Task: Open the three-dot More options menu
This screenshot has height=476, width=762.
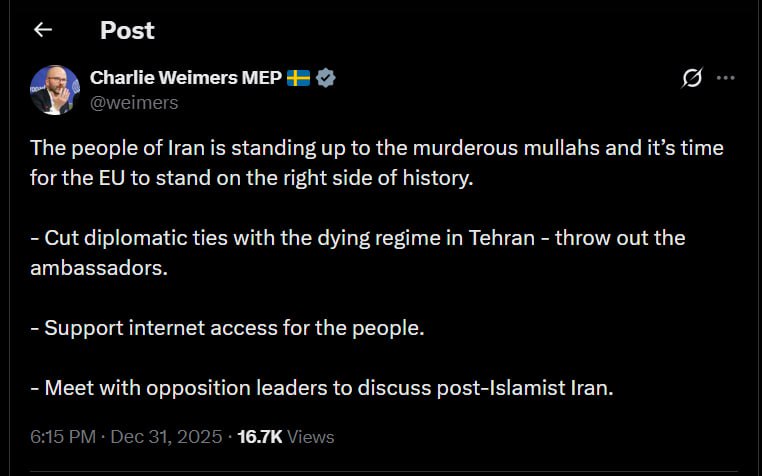Action: pyautogui.click(x=727, y=78)
